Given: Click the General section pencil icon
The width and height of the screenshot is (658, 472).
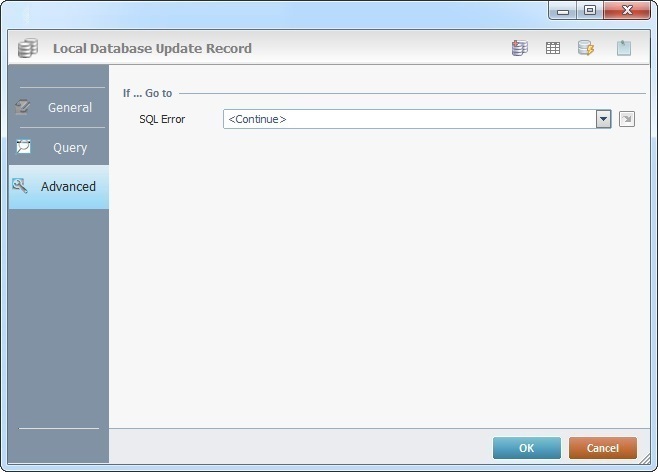Looking at the screenshot, I should [22, 107].
